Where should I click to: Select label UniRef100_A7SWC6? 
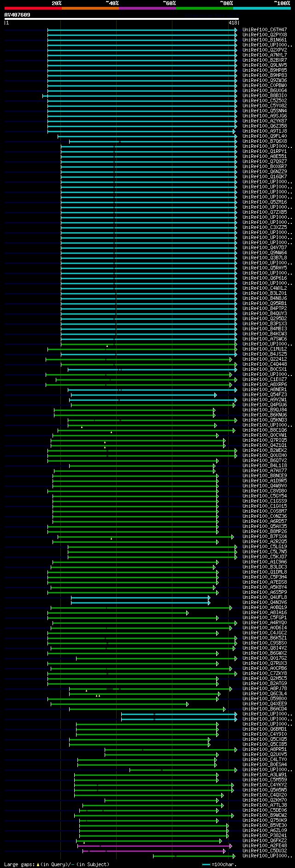(x=265, y=339)
